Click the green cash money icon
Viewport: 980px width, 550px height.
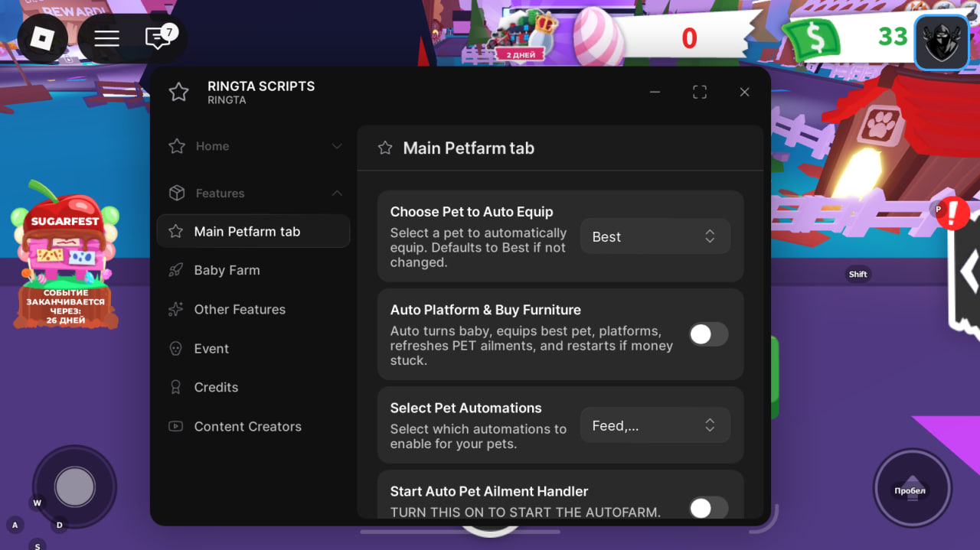pyautogui.click(x=812, y=38)
